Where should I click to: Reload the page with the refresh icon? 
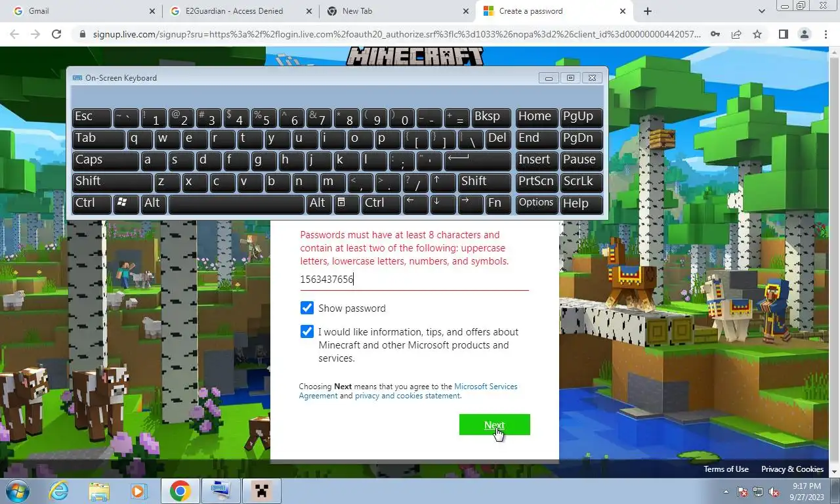56,34
